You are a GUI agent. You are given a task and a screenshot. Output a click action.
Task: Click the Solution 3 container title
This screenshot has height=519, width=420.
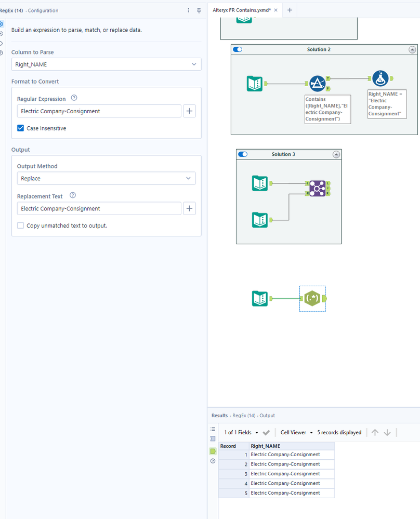283,154
